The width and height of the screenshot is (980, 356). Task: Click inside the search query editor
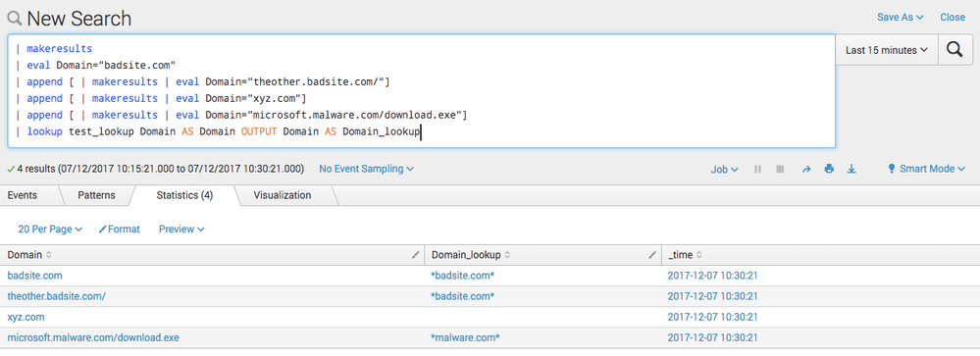421,90
